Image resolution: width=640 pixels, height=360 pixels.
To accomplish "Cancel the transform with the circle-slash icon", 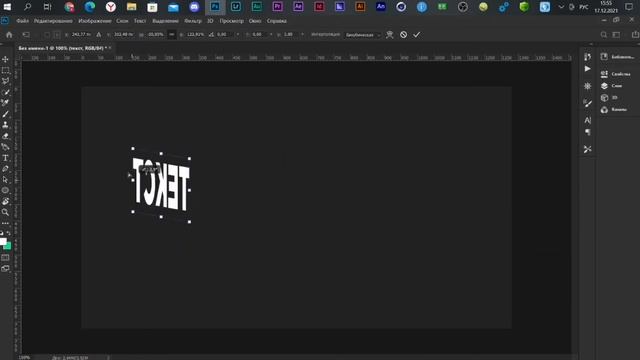I will point(403,35).
